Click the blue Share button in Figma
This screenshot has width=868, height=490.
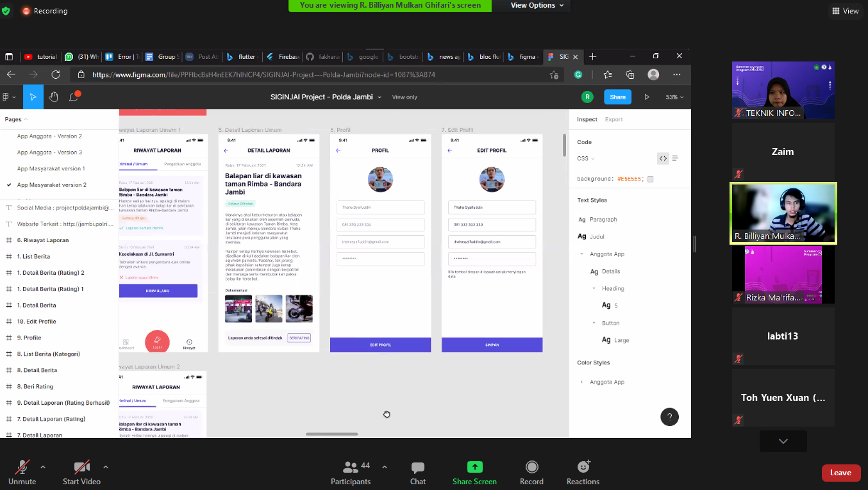[617, 97]
